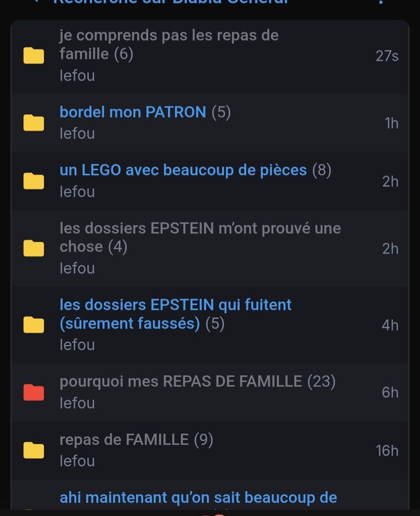Open topic 'les dossiers EPSTEIN qui fuitent (sûrement faussés)'
420x516 pixels.
pyautogui.click(x=175, y=313)
